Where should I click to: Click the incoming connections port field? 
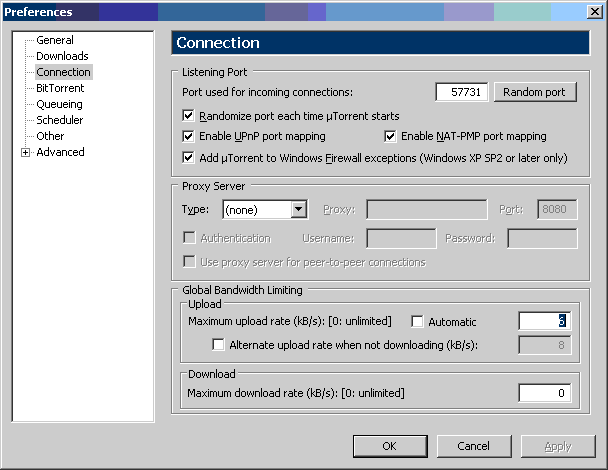(461, 92)
